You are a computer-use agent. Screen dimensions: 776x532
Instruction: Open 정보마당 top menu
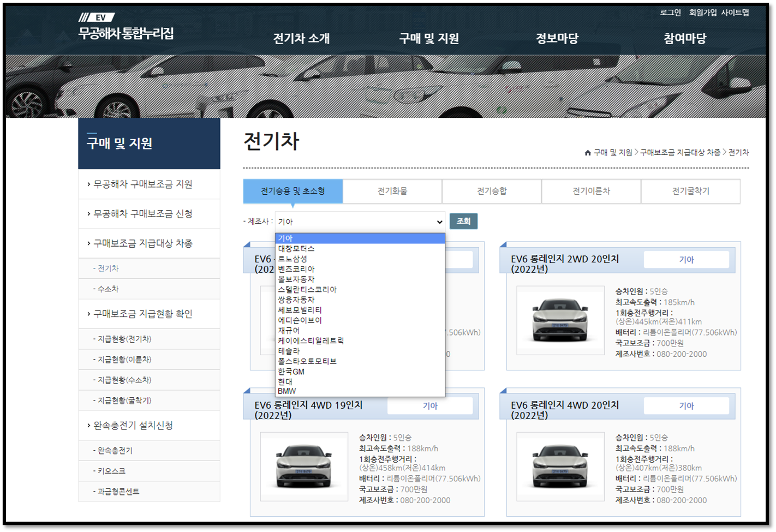557,39
